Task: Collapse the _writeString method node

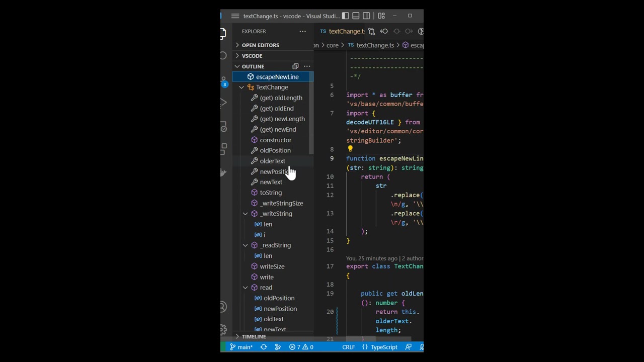Action: pos(246,214)
